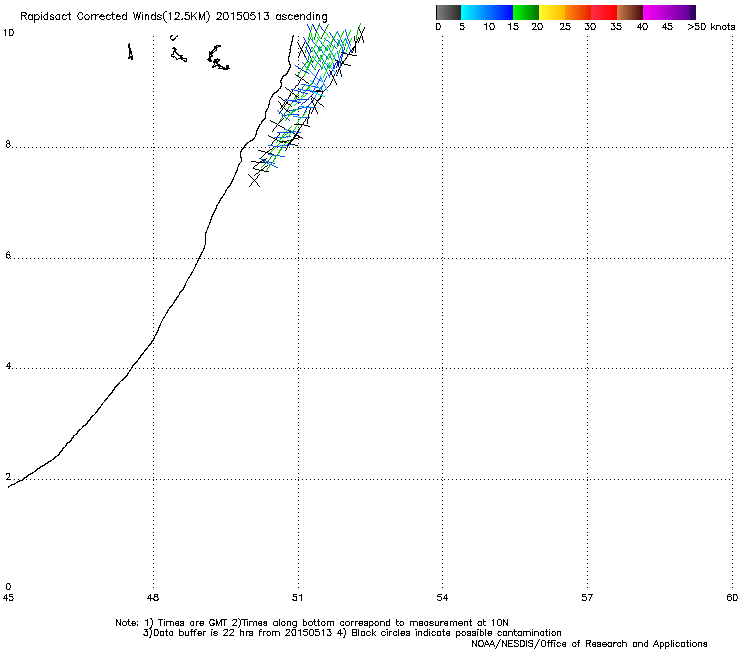Click the latitude label '2' on y-axis

point(8,477)
